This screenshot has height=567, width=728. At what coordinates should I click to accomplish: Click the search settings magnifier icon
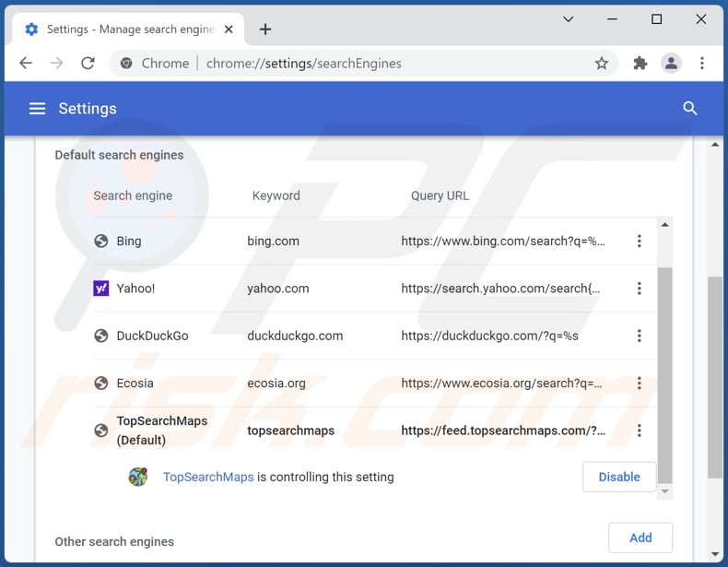click(690, 109)
